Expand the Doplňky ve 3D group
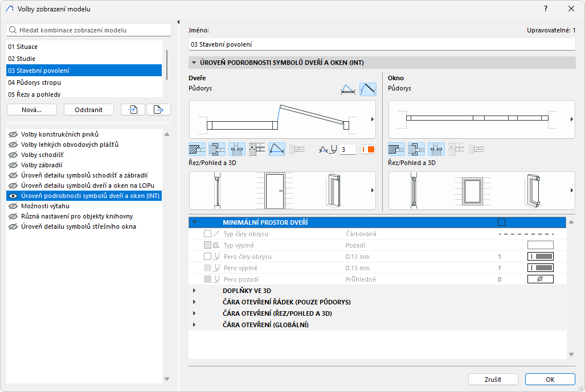The height and width of the screenshot is (392, 585). 194,291
